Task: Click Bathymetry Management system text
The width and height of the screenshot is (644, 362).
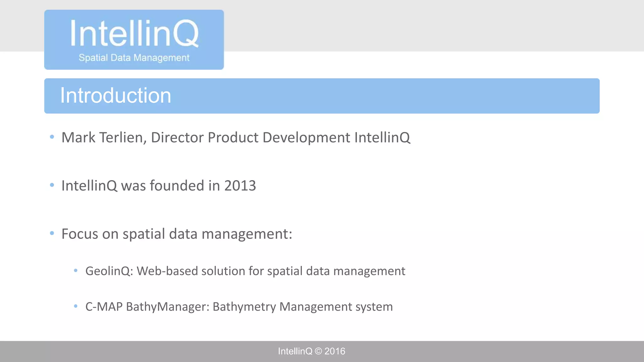Action: [303, 307]
